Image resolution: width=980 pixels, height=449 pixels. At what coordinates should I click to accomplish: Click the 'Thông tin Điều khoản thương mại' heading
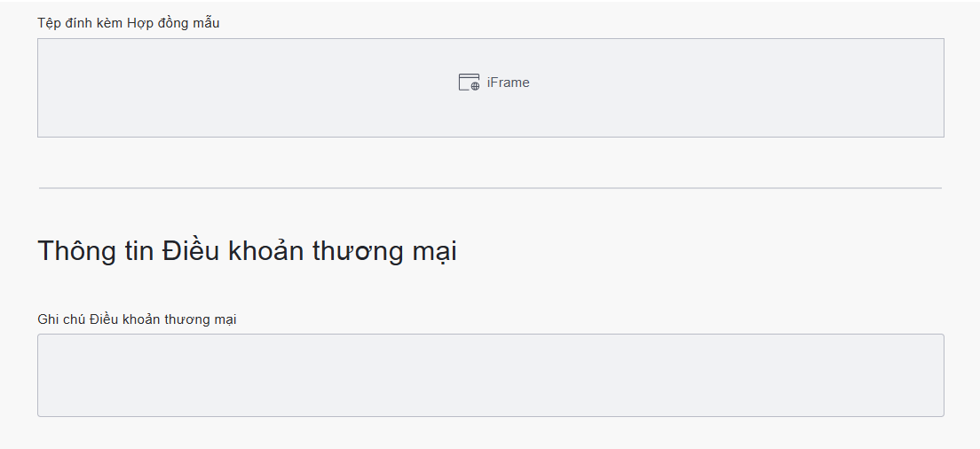click(x=247, y=251)
